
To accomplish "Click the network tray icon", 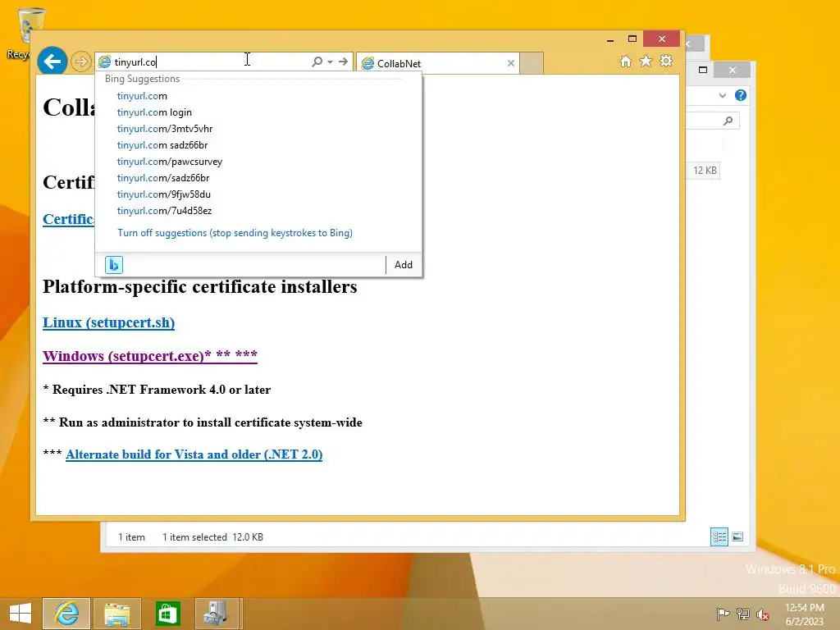I will (x=743, y=614).
